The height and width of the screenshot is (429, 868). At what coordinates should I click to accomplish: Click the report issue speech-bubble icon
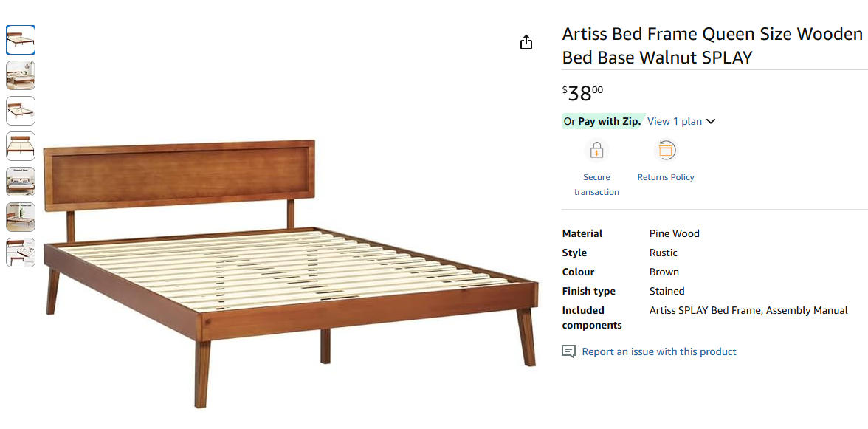coord(568,351)
